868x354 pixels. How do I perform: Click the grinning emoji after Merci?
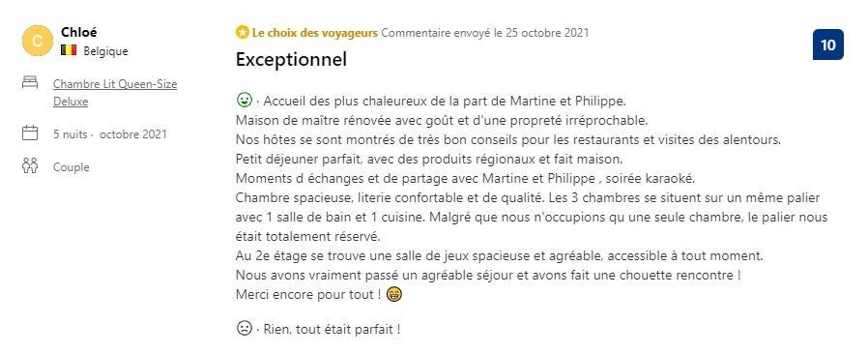coord(394,294)
